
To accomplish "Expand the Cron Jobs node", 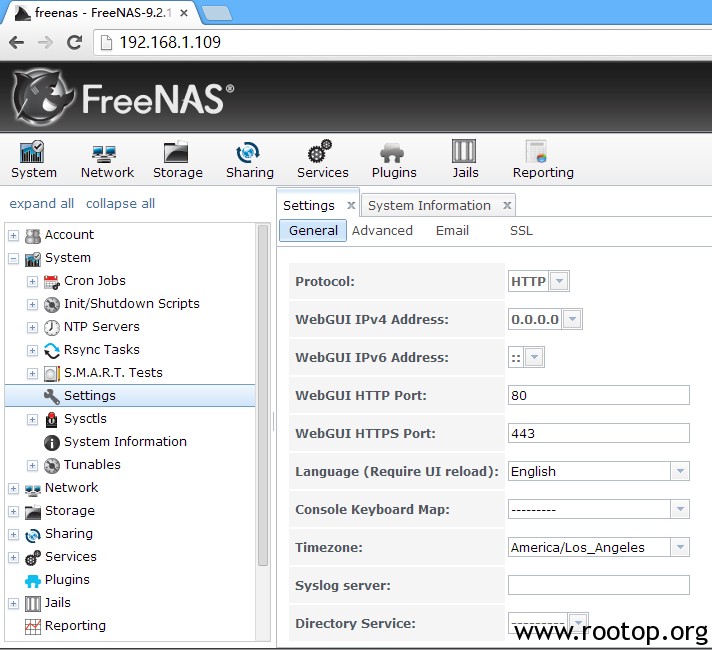I will [32, 282].
